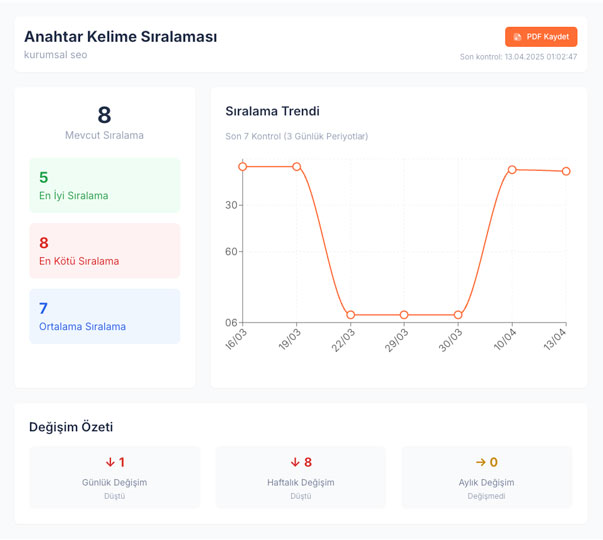Select the blue Ortalama Sıralama card
Screen dimensions: 603x540
pos(105,316)
